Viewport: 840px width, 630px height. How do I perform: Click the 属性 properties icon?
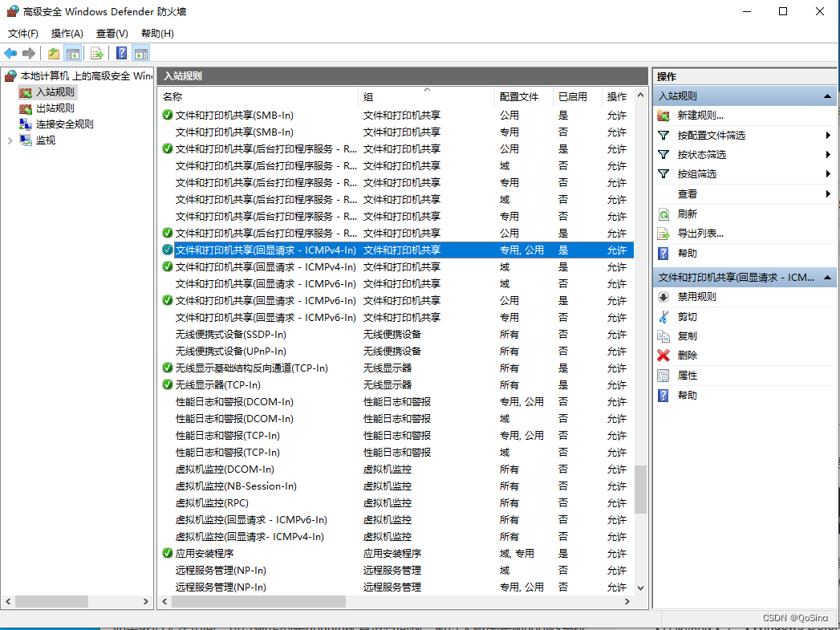point(663,376)
